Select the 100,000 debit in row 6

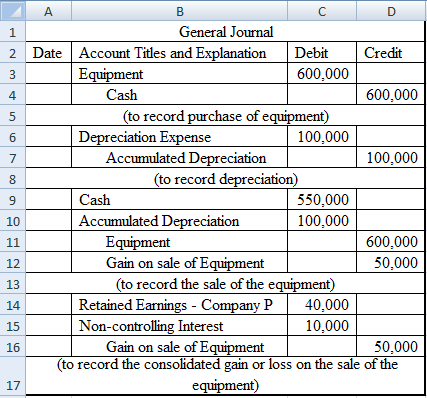322,137
